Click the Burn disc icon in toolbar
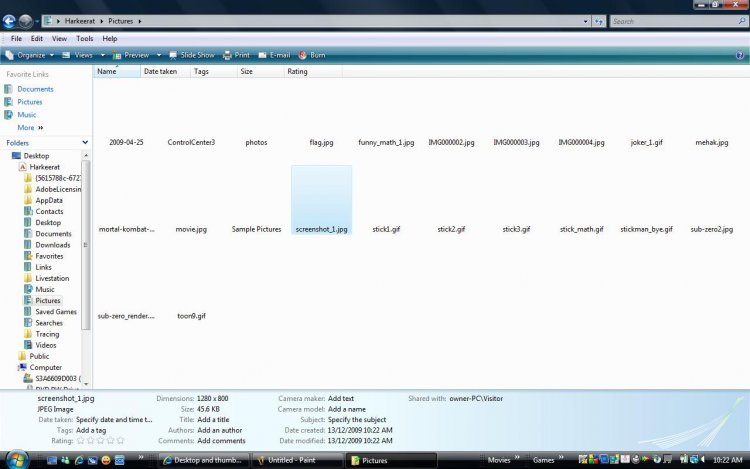Image resolution: width=750 pixels, height=469 pixels. [x=302, y=55]
